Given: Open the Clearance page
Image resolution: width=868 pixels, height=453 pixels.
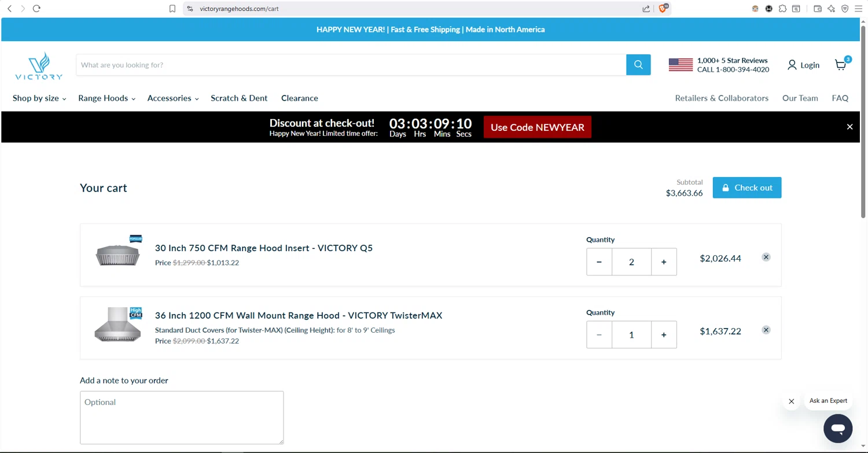Looking at the screenshot, I should click(300, 98).
